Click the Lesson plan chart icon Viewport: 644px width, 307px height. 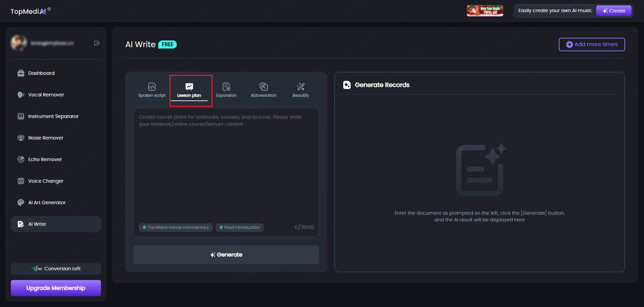[189, 87]
